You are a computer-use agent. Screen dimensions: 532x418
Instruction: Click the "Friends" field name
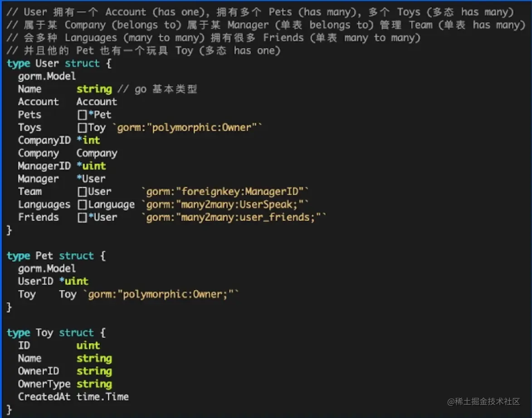(39, 218)
